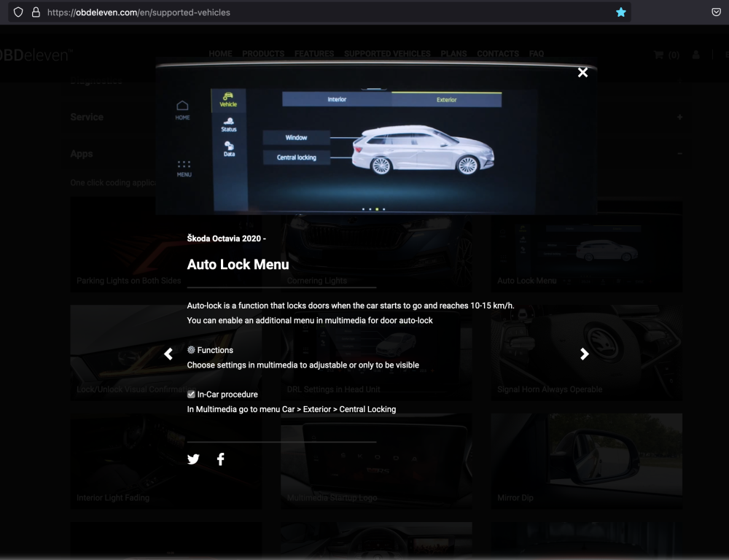The width and height of the screenshot is (729, 560).
Task: Click the tracking protection shield icon
Action: (x=18, y=12)
